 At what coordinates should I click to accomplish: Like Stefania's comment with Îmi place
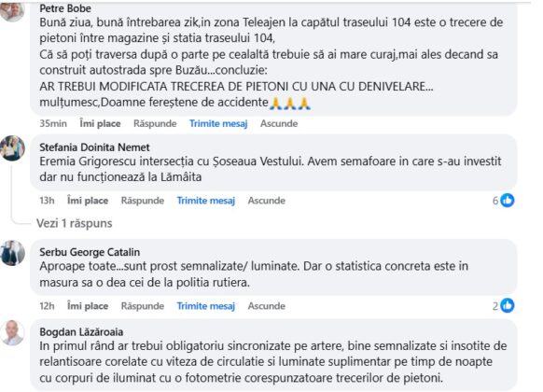pyautogui.click(x=88, y=201)
